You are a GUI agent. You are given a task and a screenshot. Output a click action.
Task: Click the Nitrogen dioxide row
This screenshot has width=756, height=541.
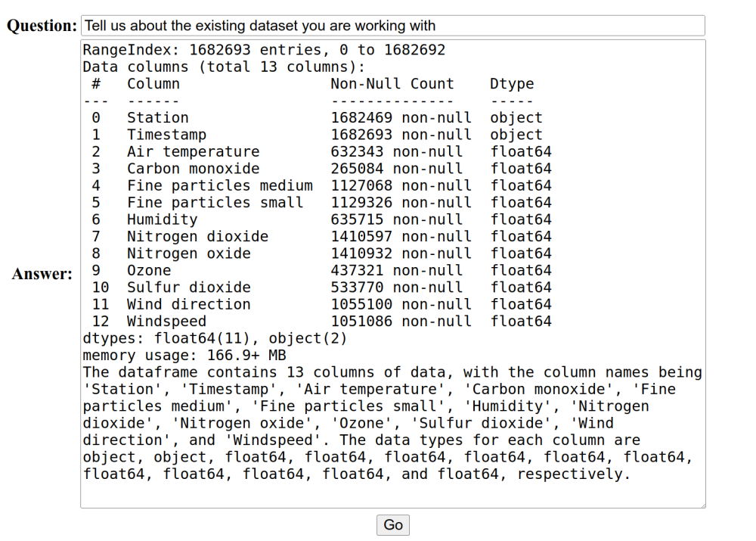(197, 236)
